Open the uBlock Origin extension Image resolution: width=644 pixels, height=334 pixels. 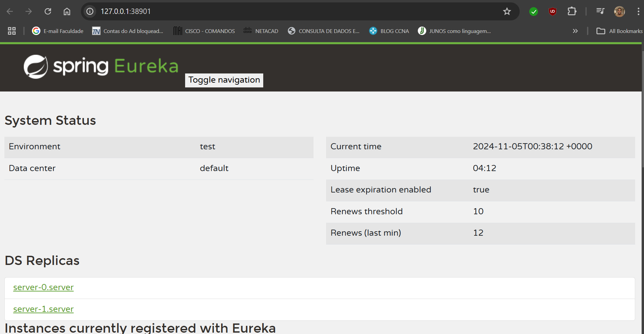pyautogui.click(x=553, y=12)
